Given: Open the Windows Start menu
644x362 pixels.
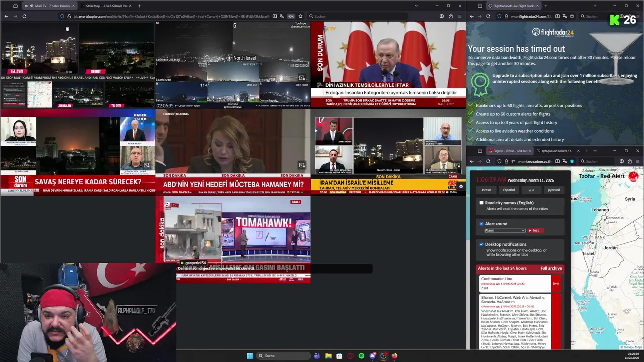Looking at the screenshot, I should coord(249,356).
